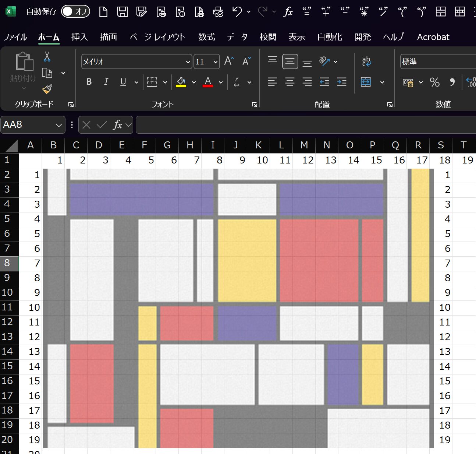Screen dimensions: 476x454
Task: Expand the underline style dropdown arrow
Action: pyautogui.click(x=136, y=82)
